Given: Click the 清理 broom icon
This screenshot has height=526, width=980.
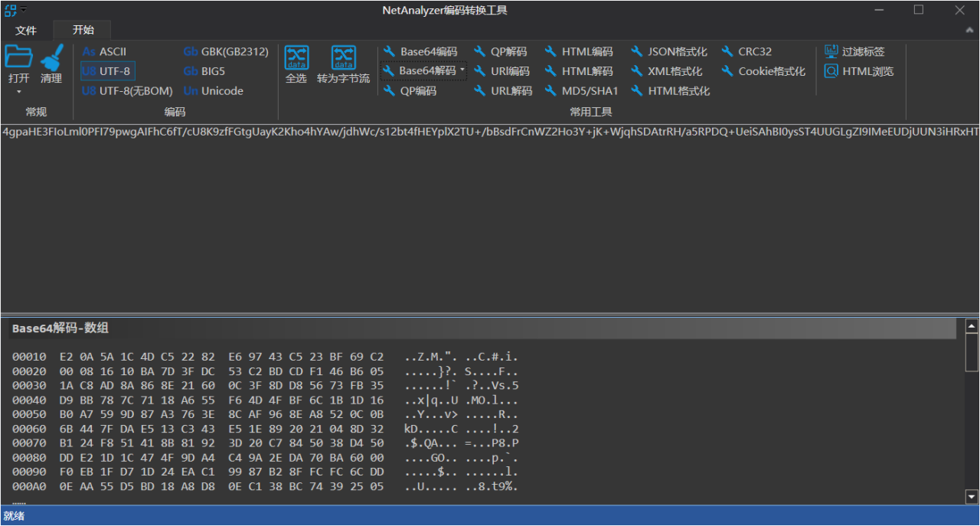Looking at the screenshot, I should (x=51, y=58).
